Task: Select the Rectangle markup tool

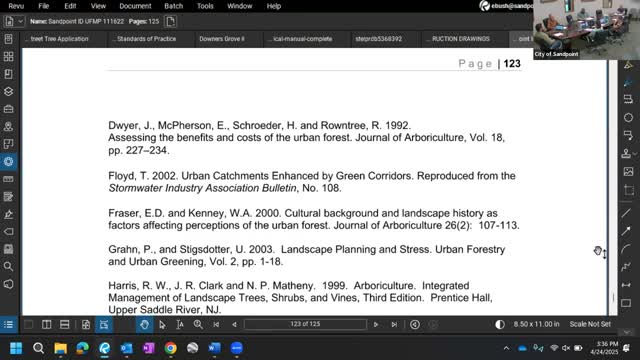Action: [626, 303]
